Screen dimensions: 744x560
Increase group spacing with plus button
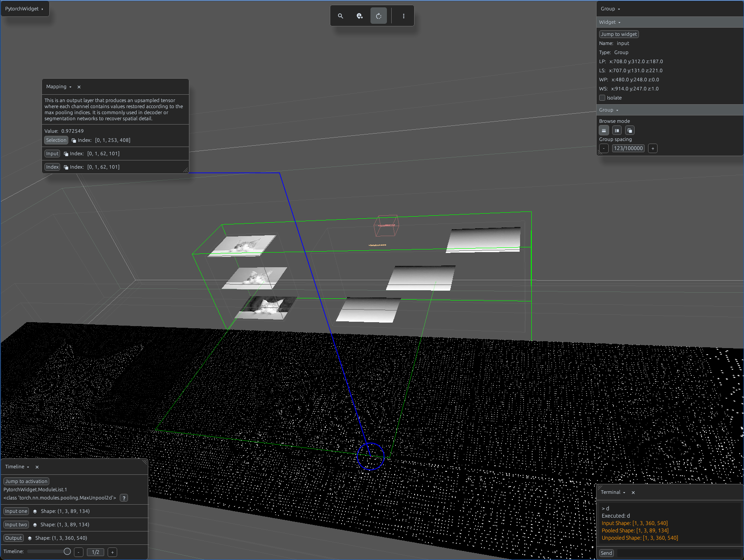[x=653, y=149]
